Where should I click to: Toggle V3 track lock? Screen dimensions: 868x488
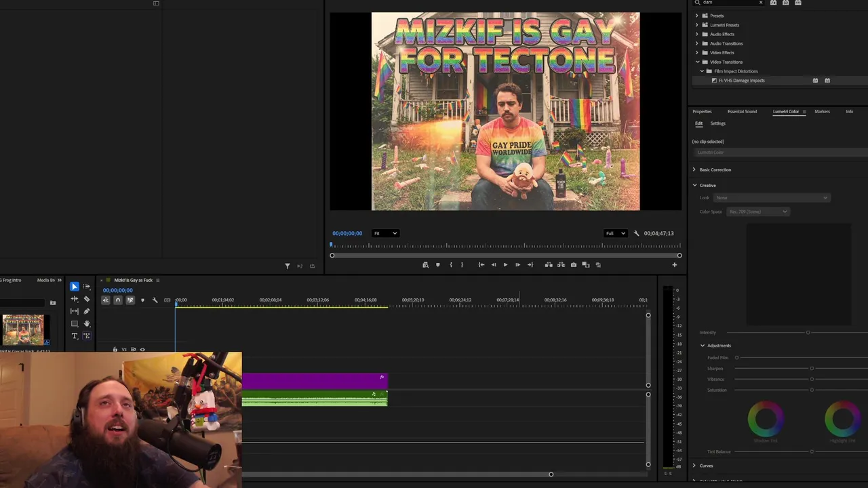click(115, 350)
